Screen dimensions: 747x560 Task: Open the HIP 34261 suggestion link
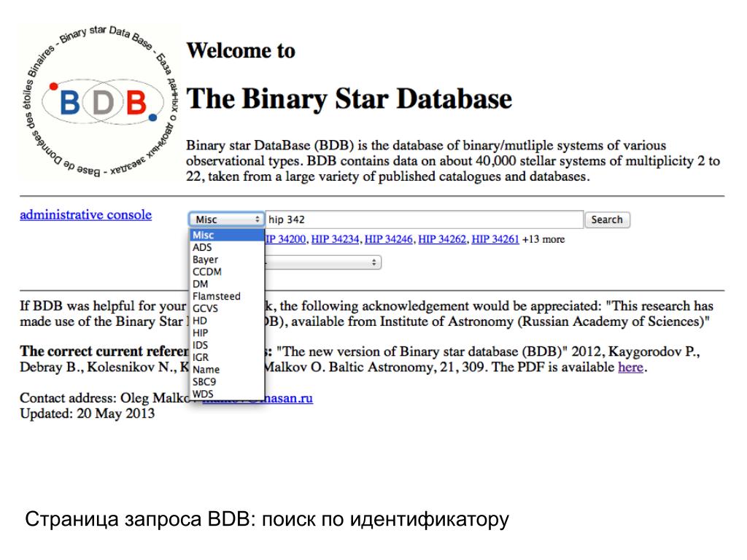pyautogui.click(x=495, y=239)
